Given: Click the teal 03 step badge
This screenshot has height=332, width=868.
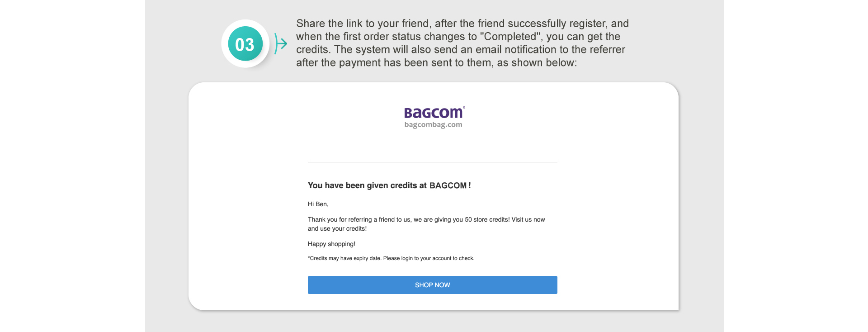Looking at the screenshot, I should coord(245,44).
